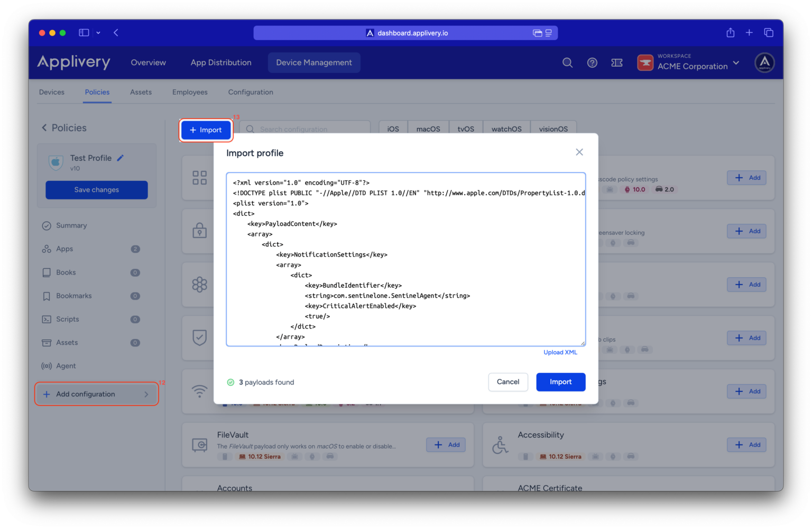This screenshot has height=529, width=812.
Task: Click the ticket icon in top navigation
Action: click(616, 62)
